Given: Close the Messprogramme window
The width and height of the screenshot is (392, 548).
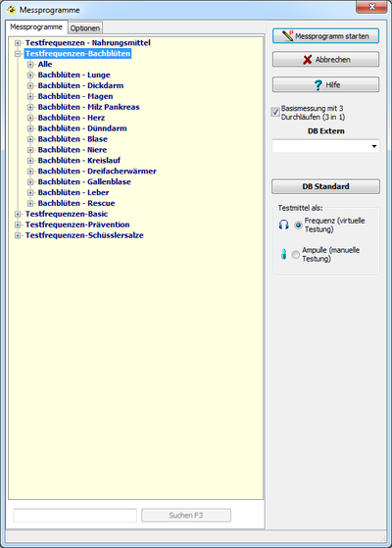Looking at the screenshot, I should click(x=371, y=7).
